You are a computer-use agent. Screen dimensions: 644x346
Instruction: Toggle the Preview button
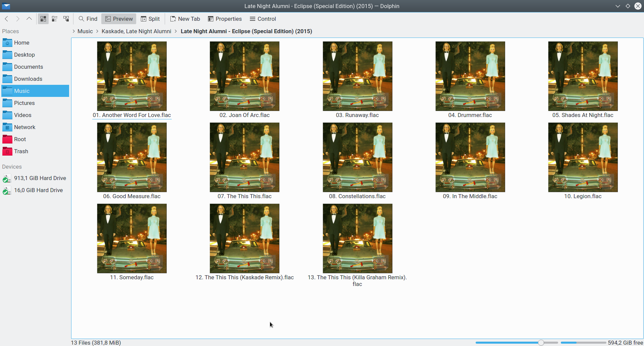pyautogui.click(x=119, y=19)
